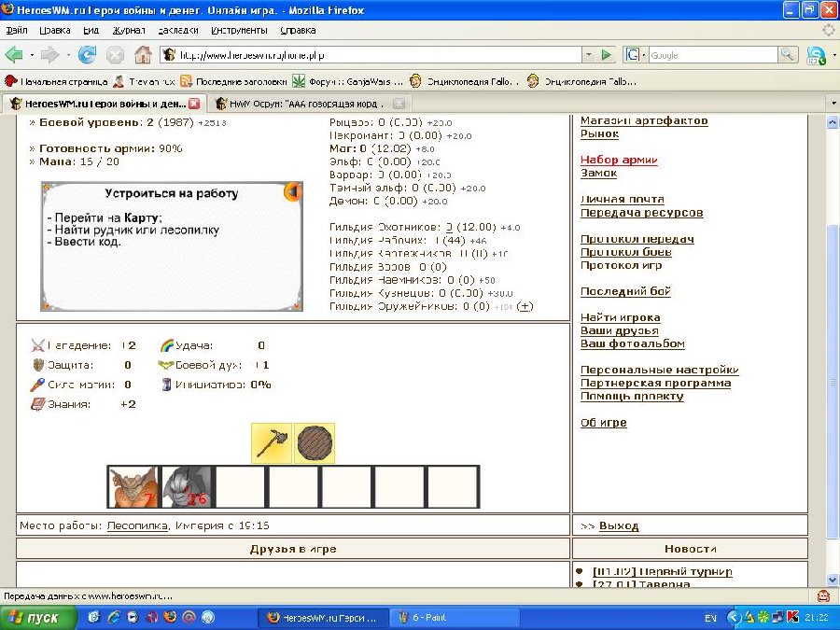Go to the Home page icon
The height and width of the screenshot is (630, 840).
coord(143,55)
